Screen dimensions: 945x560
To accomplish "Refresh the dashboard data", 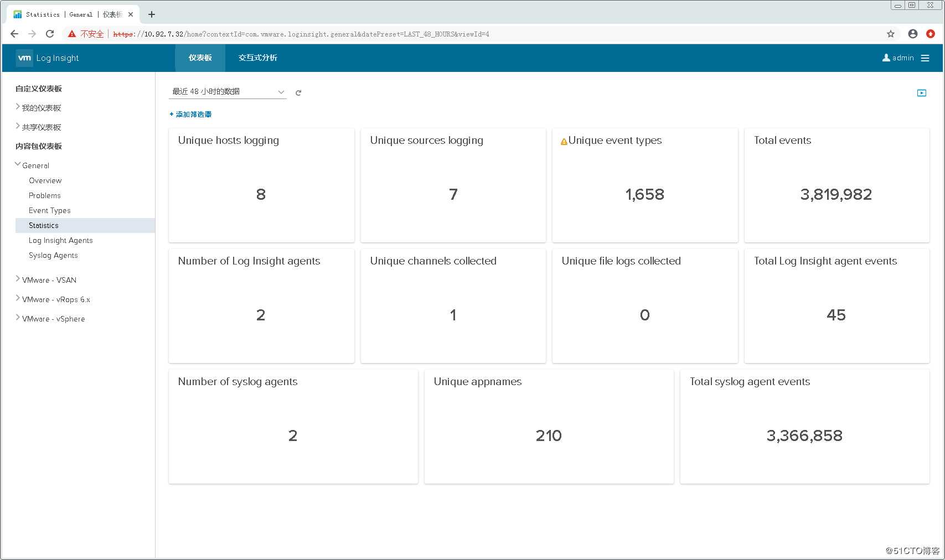I will 298,93.
